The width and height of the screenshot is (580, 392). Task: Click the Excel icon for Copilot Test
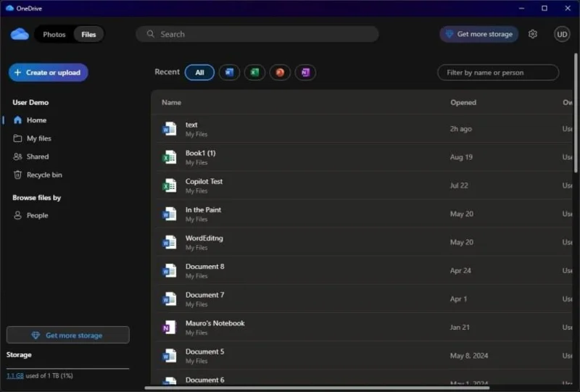tap(170, 185)
